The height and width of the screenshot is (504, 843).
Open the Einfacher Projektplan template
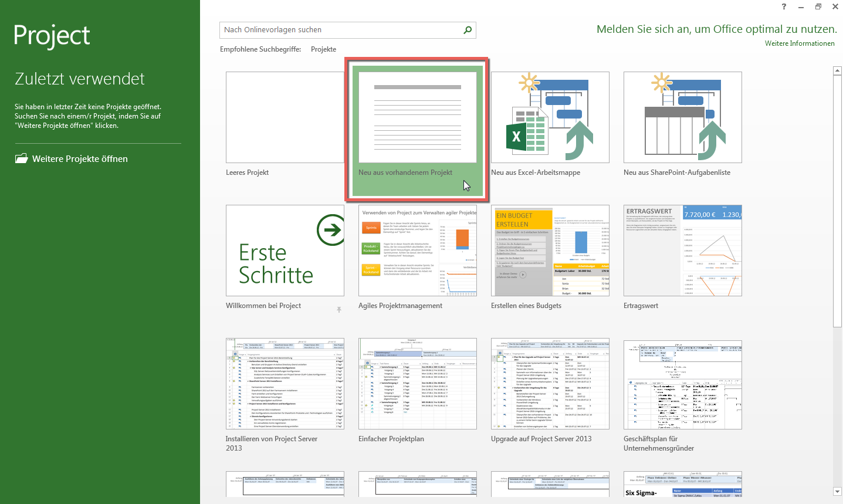point(417,384)
